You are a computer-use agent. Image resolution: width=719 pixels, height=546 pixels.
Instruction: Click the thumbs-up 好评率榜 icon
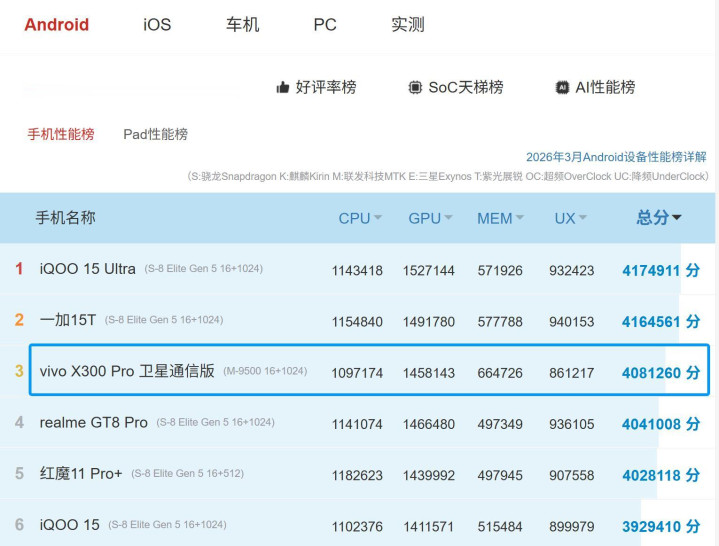[x=283, y=88]
